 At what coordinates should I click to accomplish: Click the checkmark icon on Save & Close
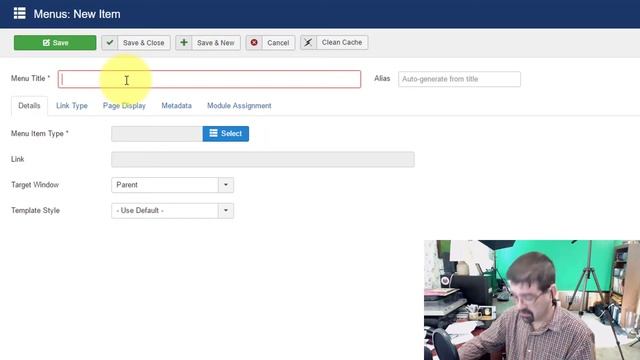click(110, 42)
